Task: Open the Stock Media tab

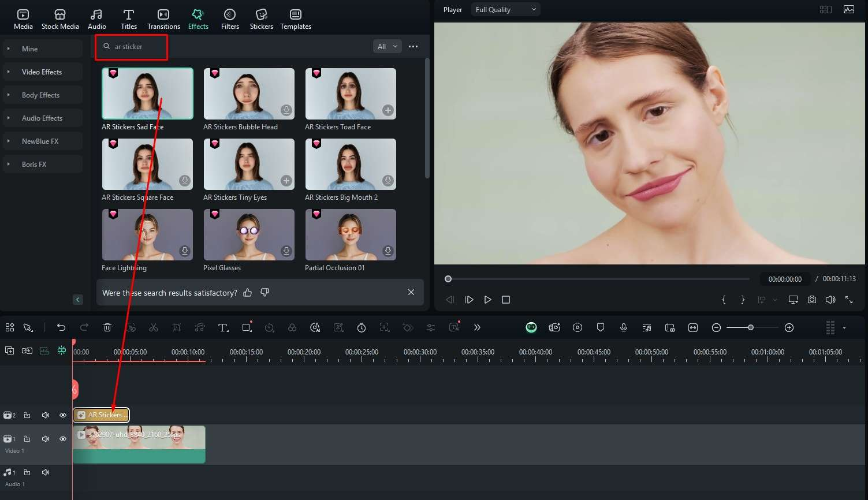Action: click(60, 18)
